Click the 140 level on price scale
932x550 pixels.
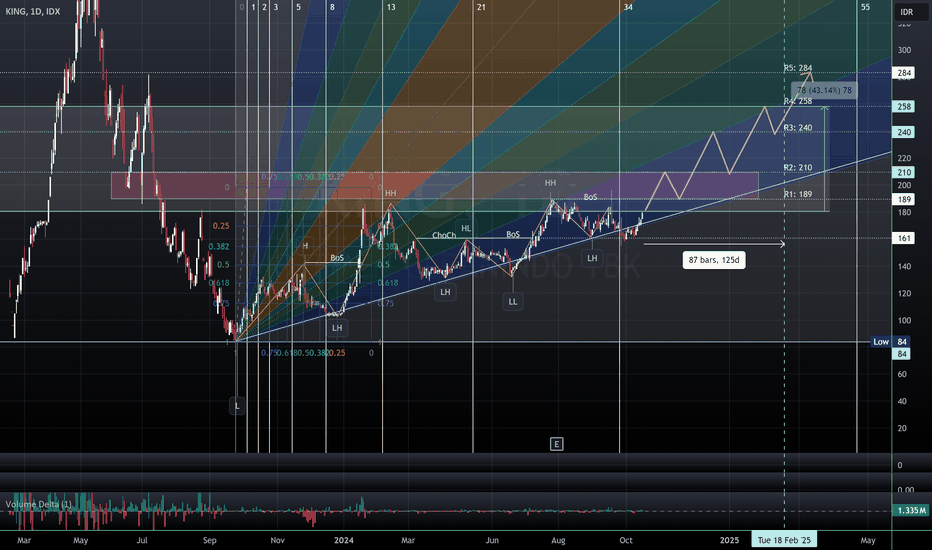(904, 266)
